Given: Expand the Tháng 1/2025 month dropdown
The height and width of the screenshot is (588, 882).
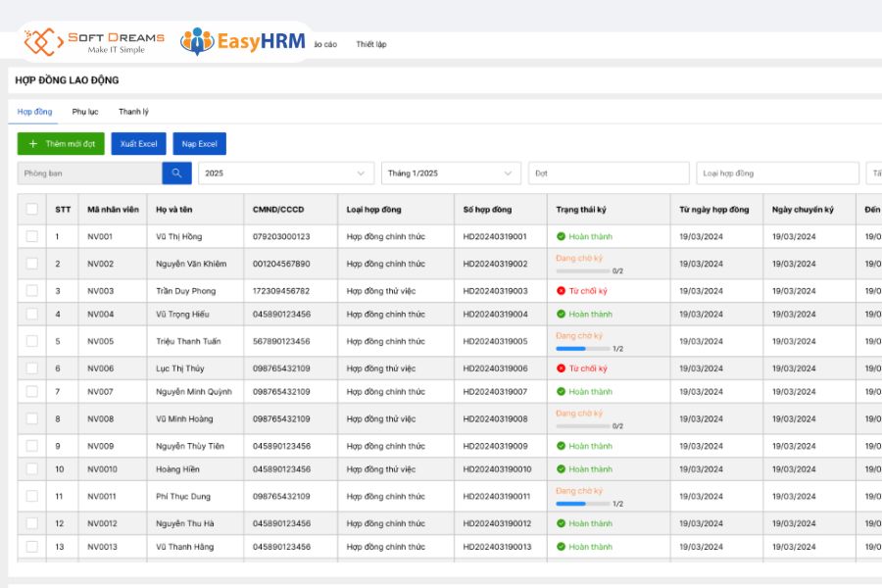Looking at the screenshot, I should click(451, 173).
